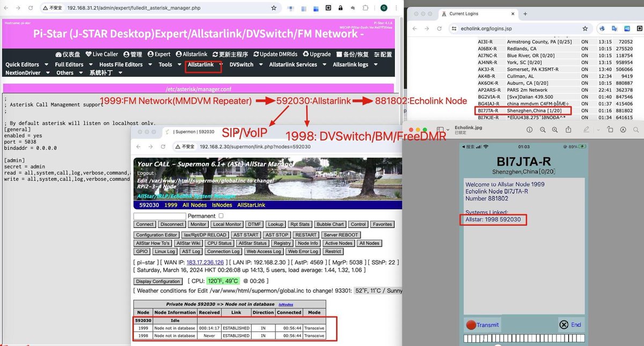Open 管理 admin page
Viewport: 644px width, 346px height.
(133, 54)
